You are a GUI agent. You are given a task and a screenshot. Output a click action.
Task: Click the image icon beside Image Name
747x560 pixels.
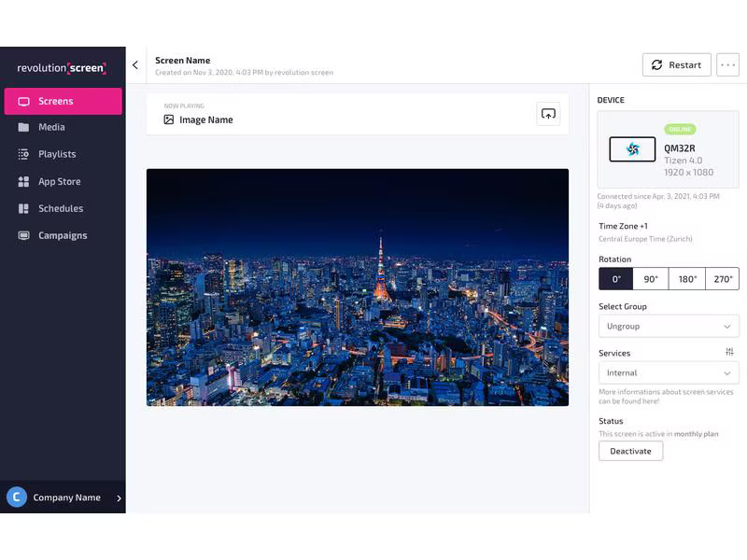click(169, 119)
